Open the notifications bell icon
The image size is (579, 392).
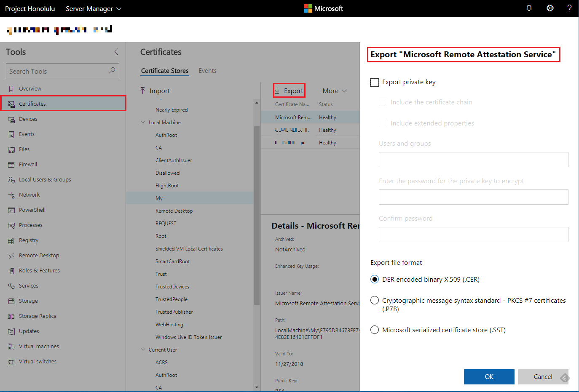529,8
